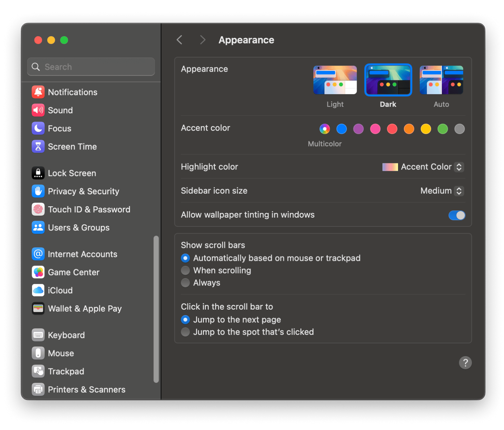Screen dimensions: 504x430
Task: Choose the Light appearance thumbnail
Action: [x=335, y=80]
